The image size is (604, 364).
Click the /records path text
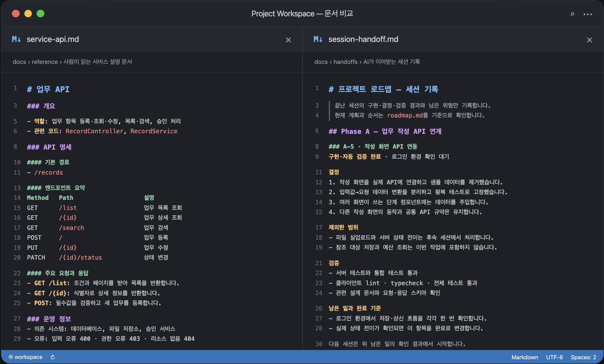[x=48, y=172]
